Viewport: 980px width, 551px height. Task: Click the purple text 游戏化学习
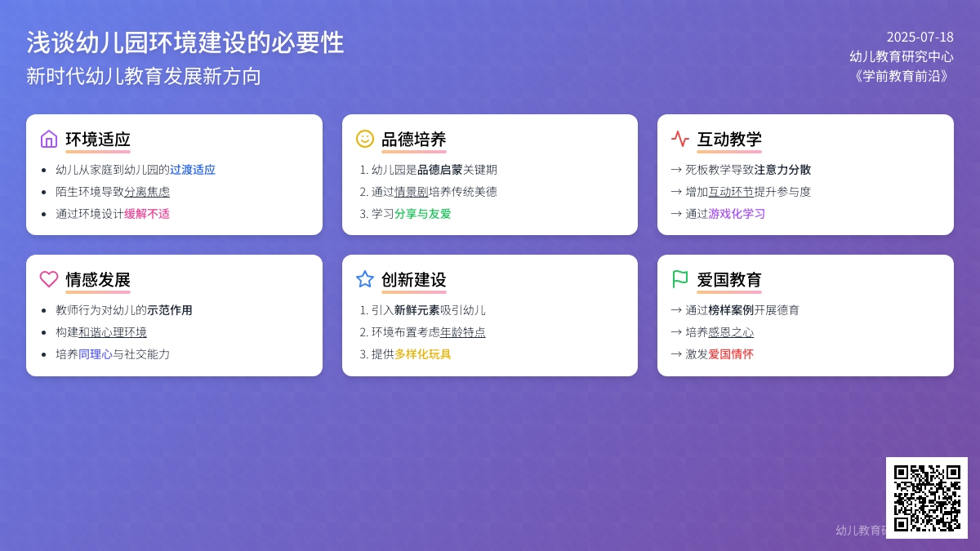tap(737, 214)
